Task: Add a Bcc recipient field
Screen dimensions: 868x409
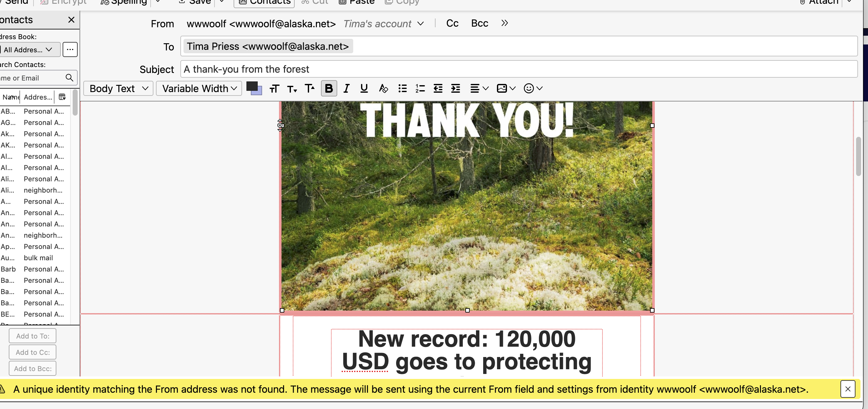Action: point(479,23)
